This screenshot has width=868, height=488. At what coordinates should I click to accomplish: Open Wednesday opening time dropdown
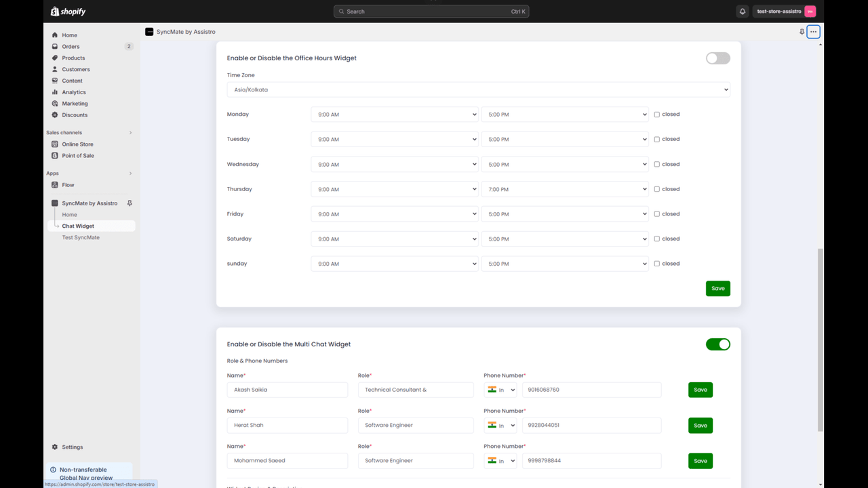395,164
